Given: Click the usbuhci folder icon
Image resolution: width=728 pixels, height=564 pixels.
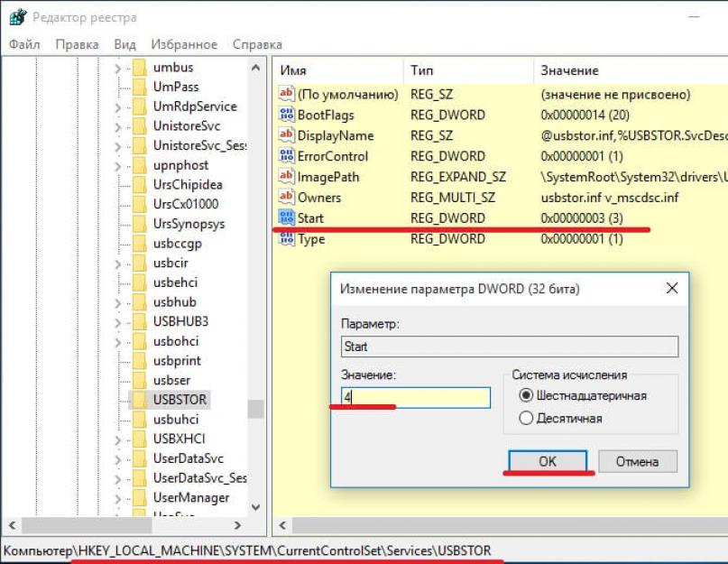Looking at the screenshot, I should (x=139, y=419).
